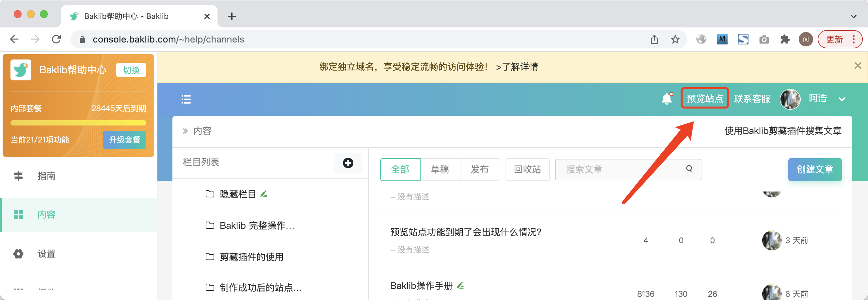Click the signpost icon beside 指南

[18, 175]
